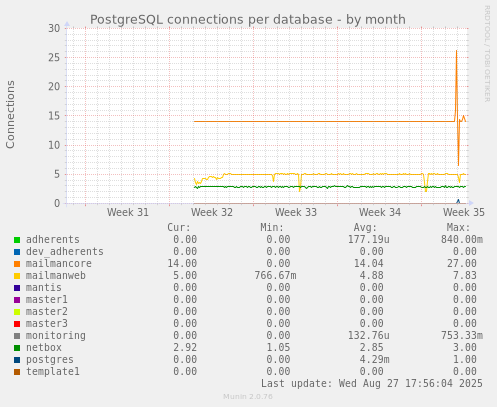The image size is (497, 407).
Task: Click netbox max value 3.00
Action: click(465, 347)
